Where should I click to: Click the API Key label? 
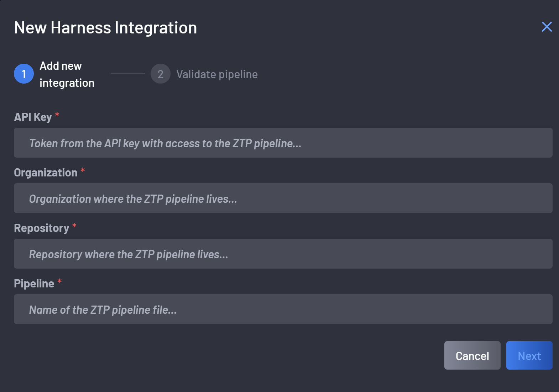tap(33, 117)
